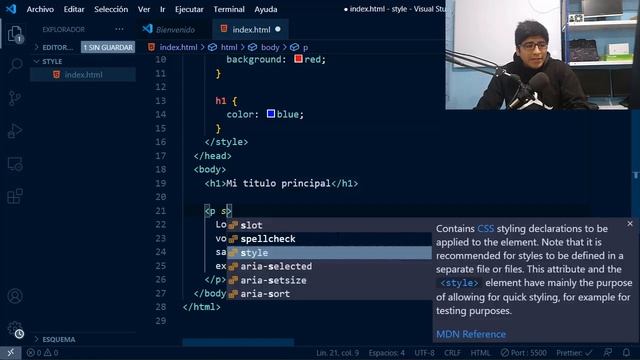Open Explorer more actions ellipsis
Image resolution: width=640 pixels, height=360 pixels.
pos(119,29)
